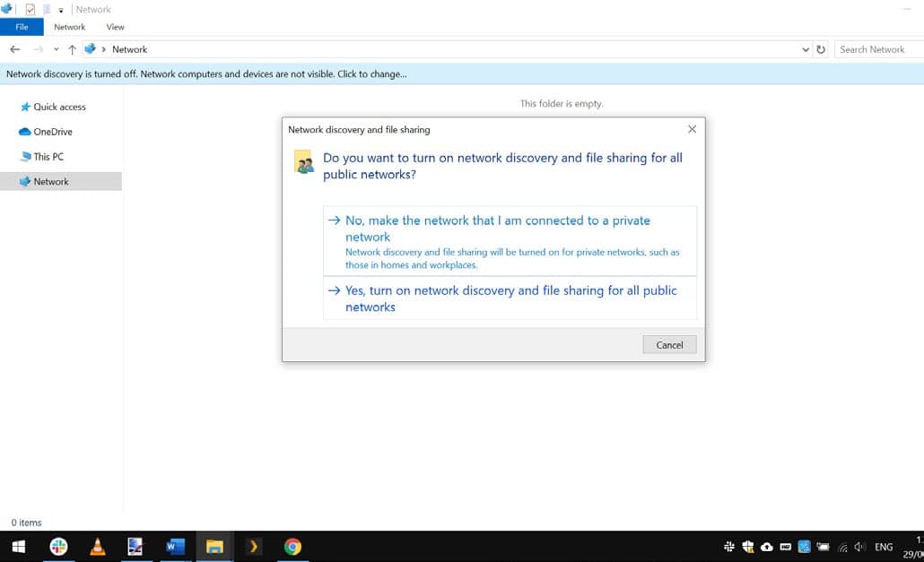Image resolution: width=924 pixels, height=562 pixels.
Task: Go up one folder level
Action: [x=72, y=49]
